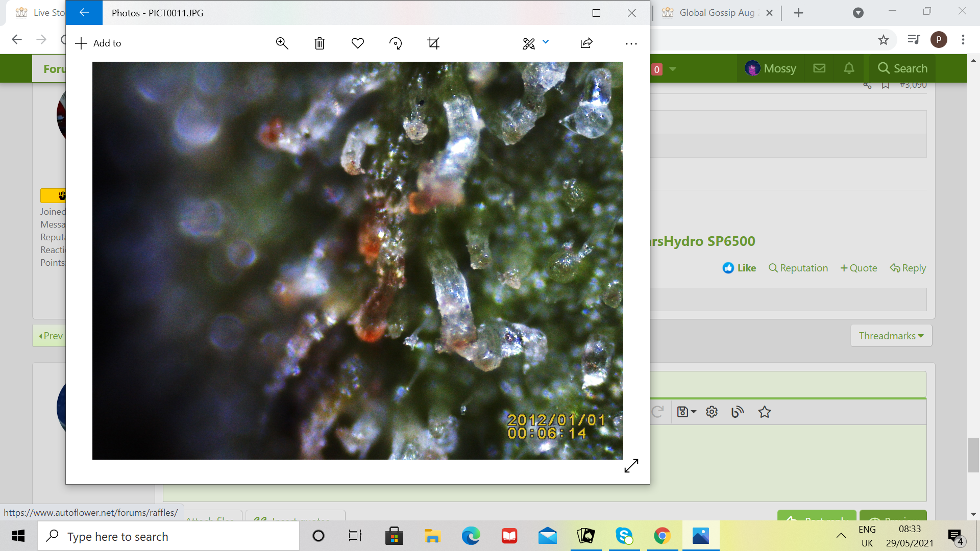
Task: Click editor redo arrow icon
Action: [x=657, y=412]
